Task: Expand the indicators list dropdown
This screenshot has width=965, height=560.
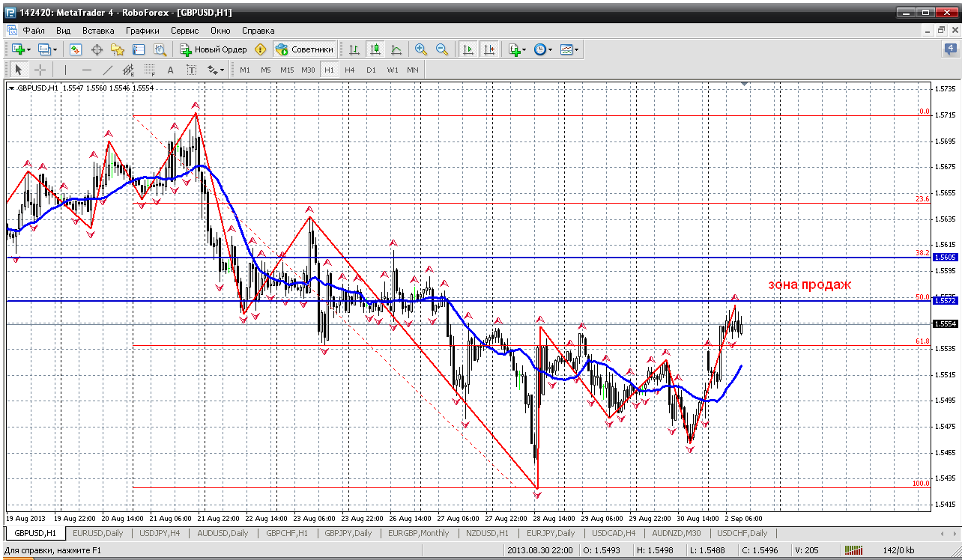Action: [524, 49]
